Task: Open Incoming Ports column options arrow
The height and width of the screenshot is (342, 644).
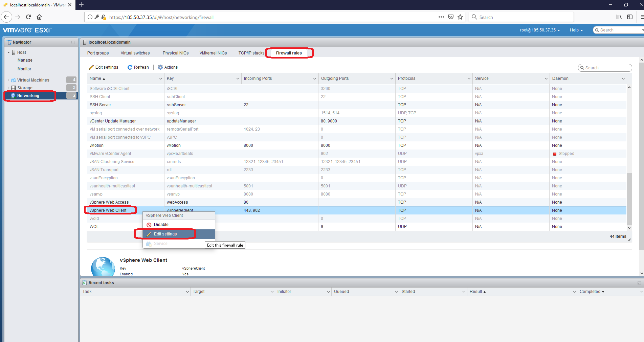Action: (x=315, y=78)
